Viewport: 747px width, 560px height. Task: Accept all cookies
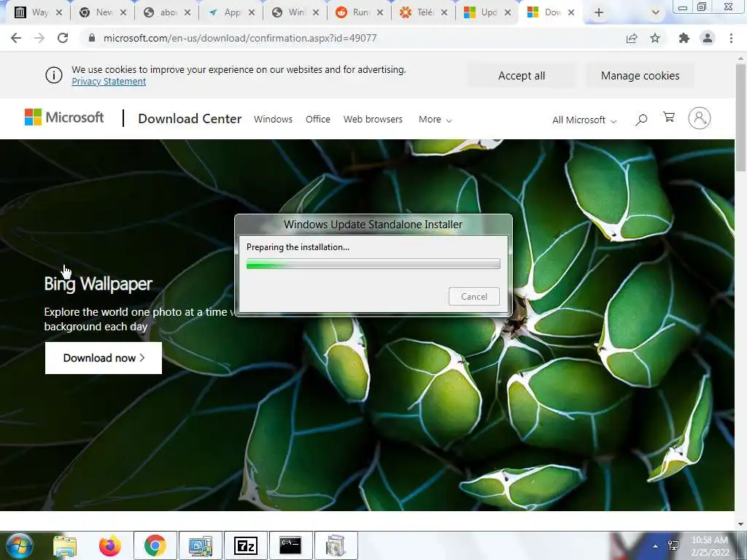[521, 76]
